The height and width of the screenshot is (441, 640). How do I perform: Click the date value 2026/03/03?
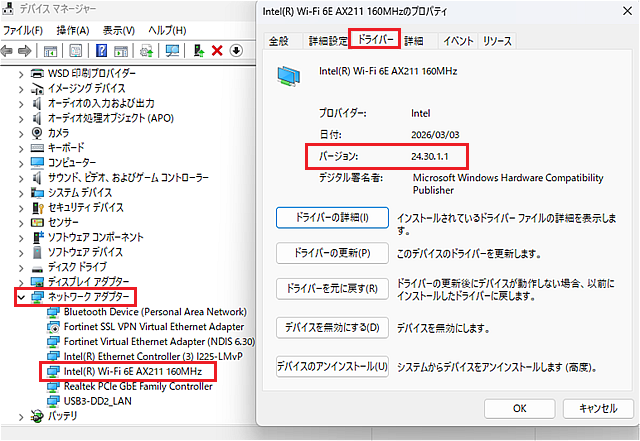point(435,135)
